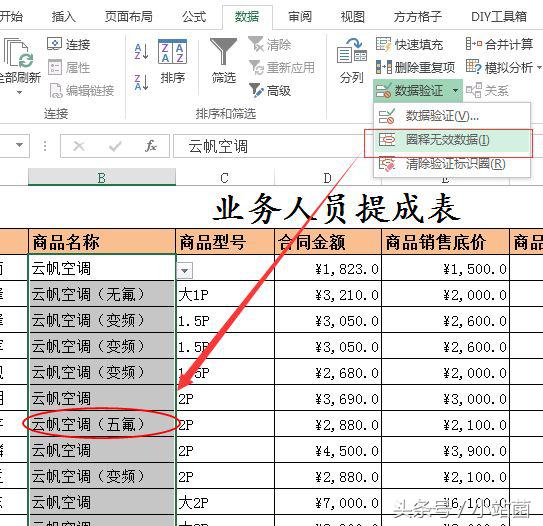Select cell 云帆空调（无氟）

102,294
